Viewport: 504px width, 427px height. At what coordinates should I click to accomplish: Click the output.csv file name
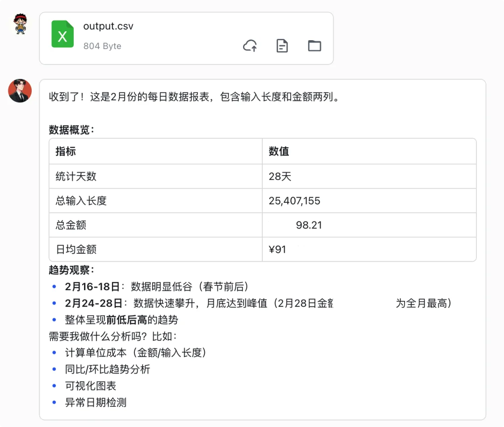pyautogui.click(x=108, y=26)
